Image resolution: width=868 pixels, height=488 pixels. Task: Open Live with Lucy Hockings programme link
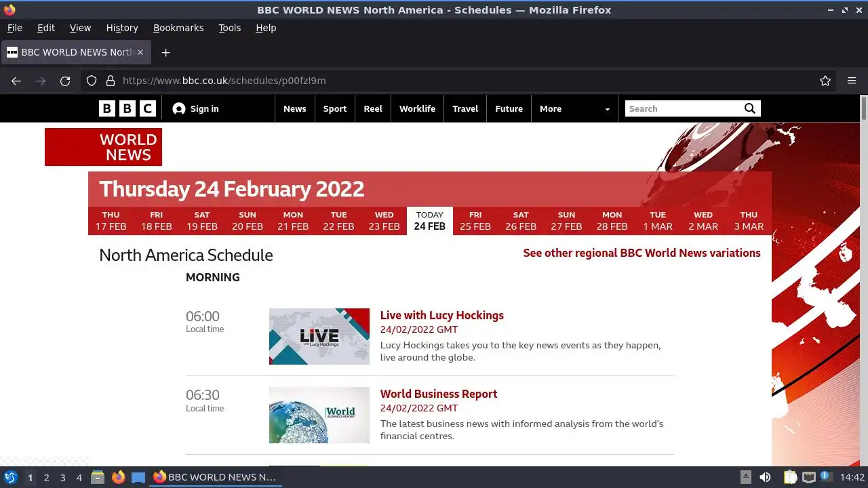pos(441,315)
